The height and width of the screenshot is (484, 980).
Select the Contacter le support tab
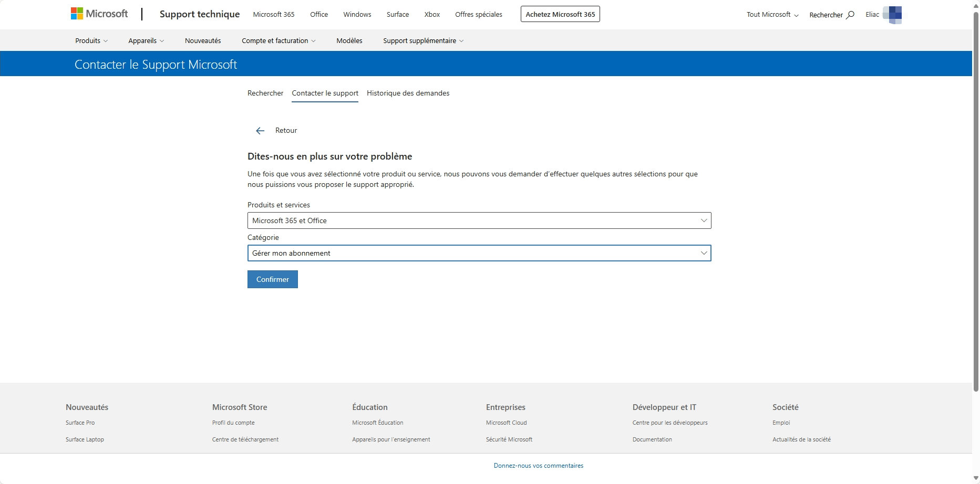[325, 93]
